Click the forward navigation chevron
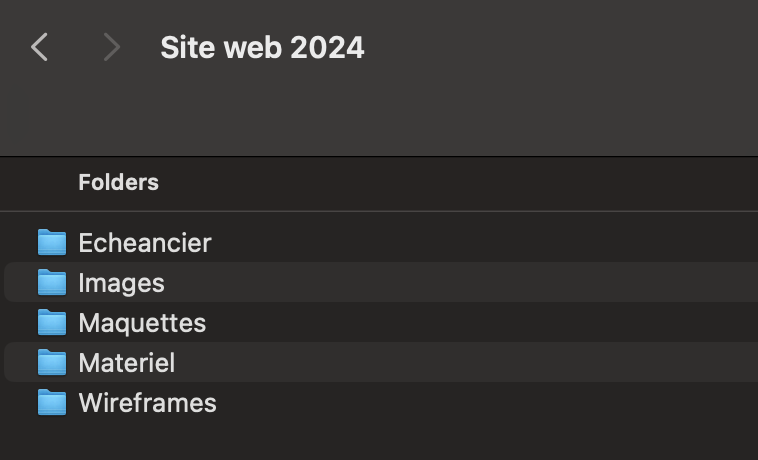758x460 pixels. click(111, 47)
